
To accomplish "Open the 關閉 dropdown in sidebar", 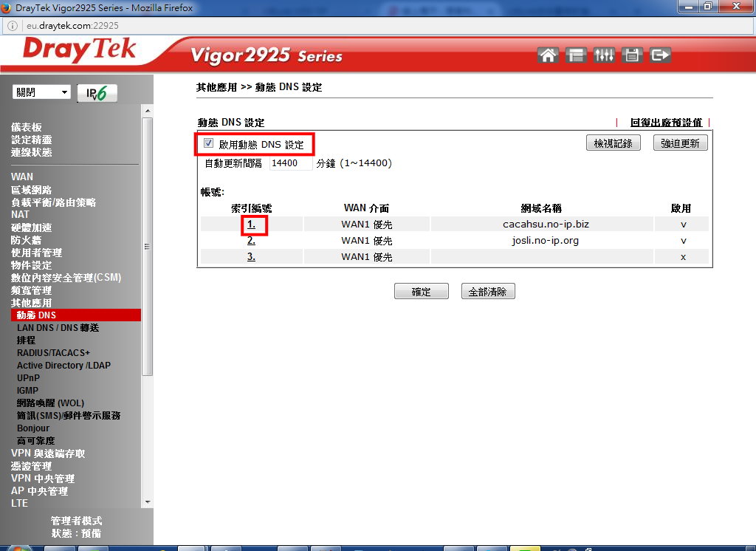I will 42,92.
